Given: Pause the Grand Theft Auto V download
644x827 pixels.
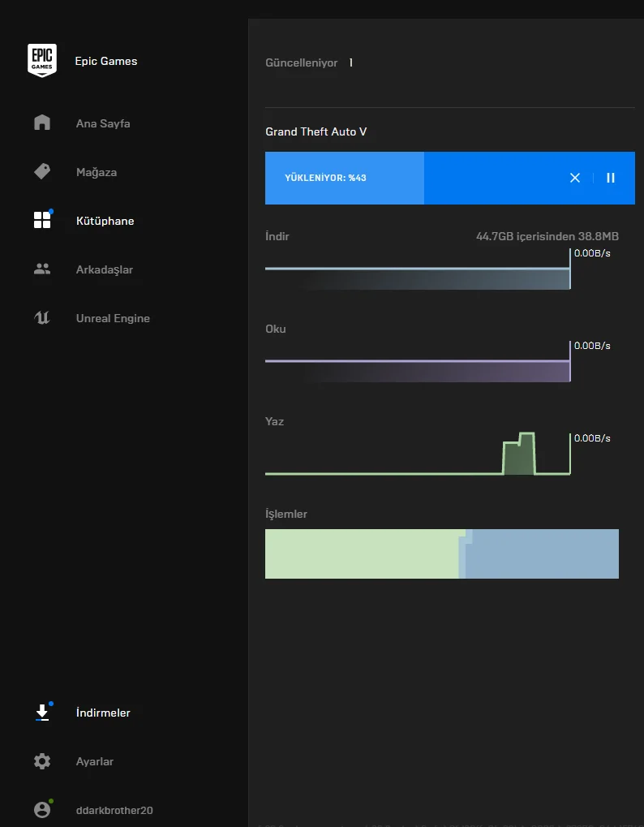Looking at the screenshot, I should click(611, 178).
